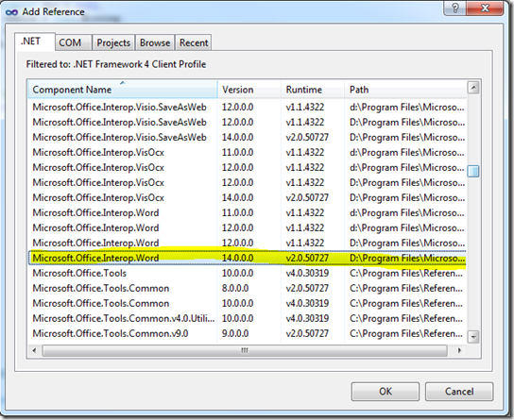The width and height of the screenshot is (514, 420).
Task: Select the highlighted Microsoft.Office.Interop.Word 14.0.0.0 row
Action: 248,258
